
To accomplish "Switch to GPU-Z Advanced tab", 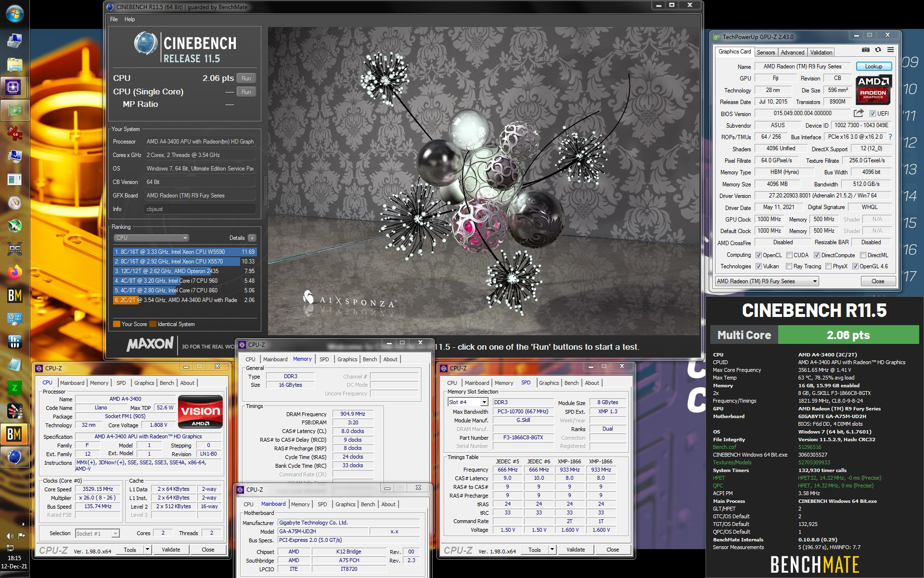I will [x=792, y=53].
